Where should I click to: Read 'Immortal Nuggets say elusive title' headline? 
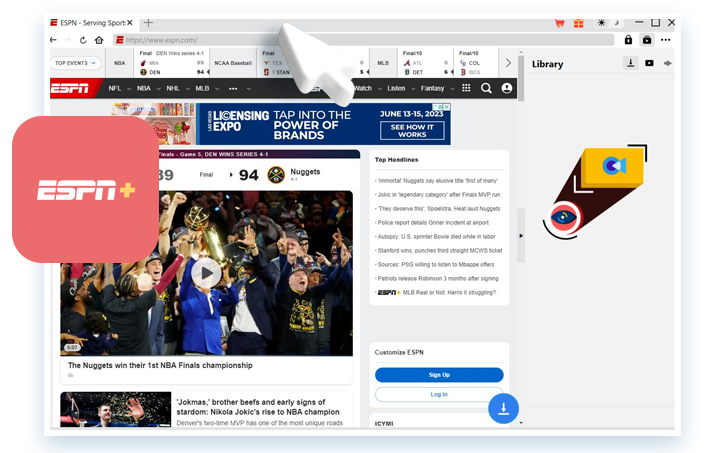click(437, 181)
